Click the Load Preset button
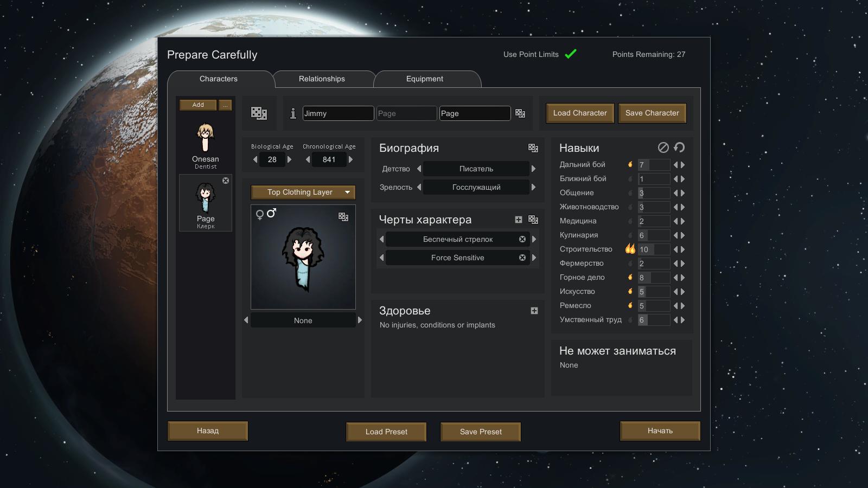The image size is (868, 488). click(x=386, y=432)
